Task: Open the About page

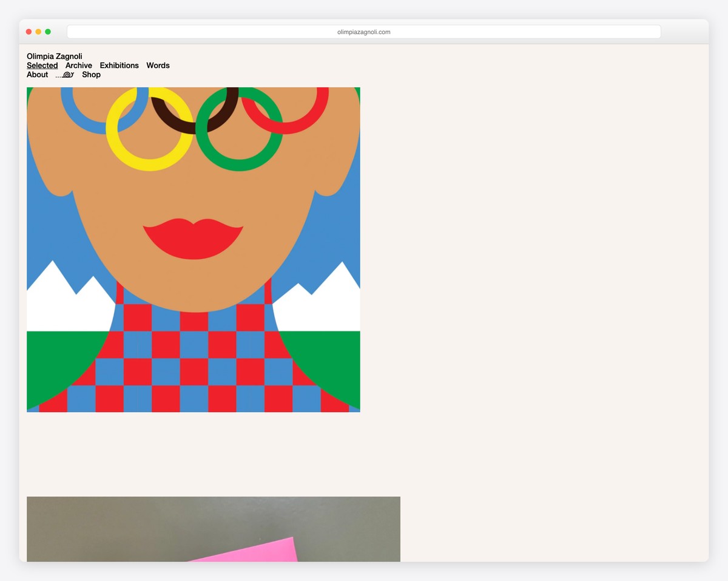Action: pos(37,74)
